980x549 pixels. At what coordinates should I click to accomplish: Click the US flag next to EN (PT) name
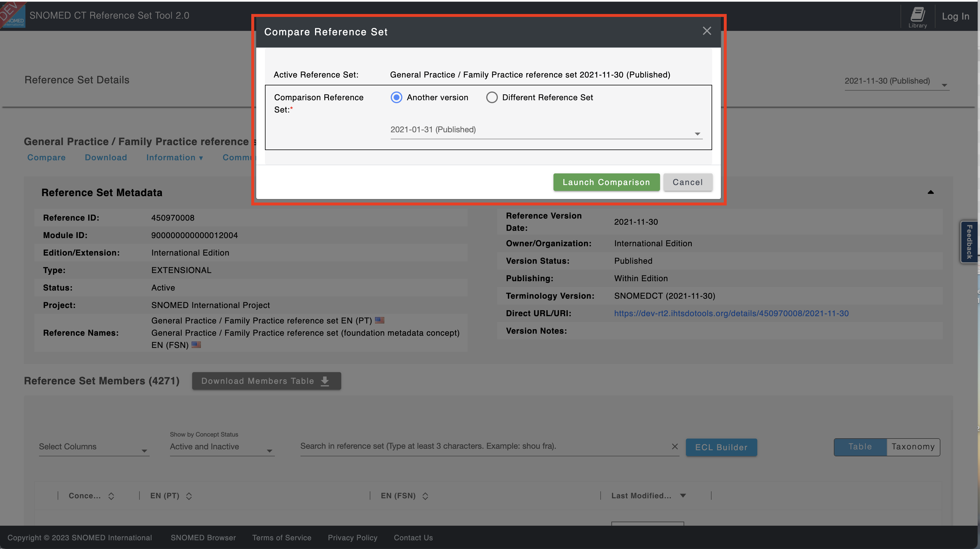pyautogui.click(x=379, y=320)
